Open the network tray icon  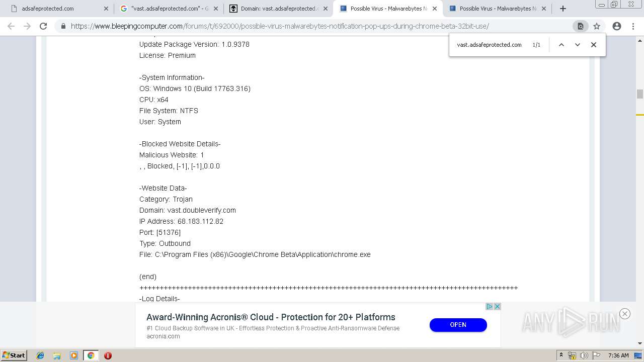coord(572,355)
